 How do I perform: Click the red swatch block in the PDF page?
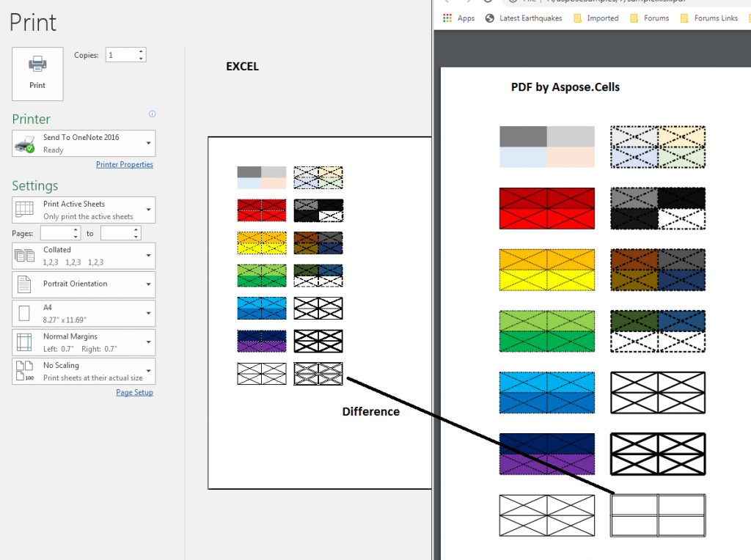pyautogui.click(x=547, y=208)
